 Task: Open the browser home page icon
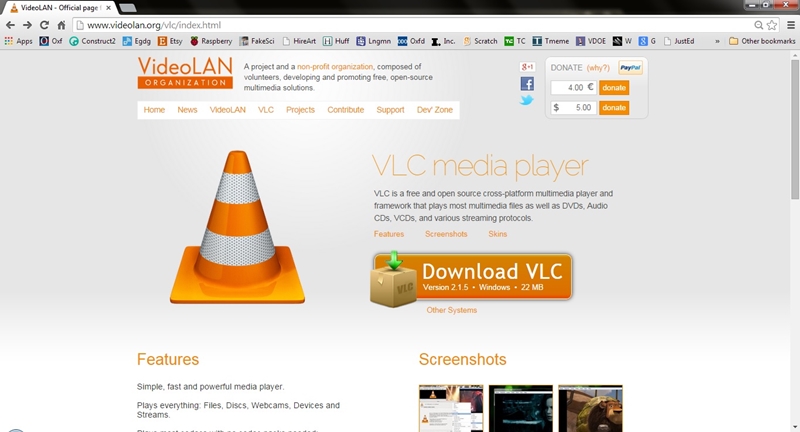(61, 25)
